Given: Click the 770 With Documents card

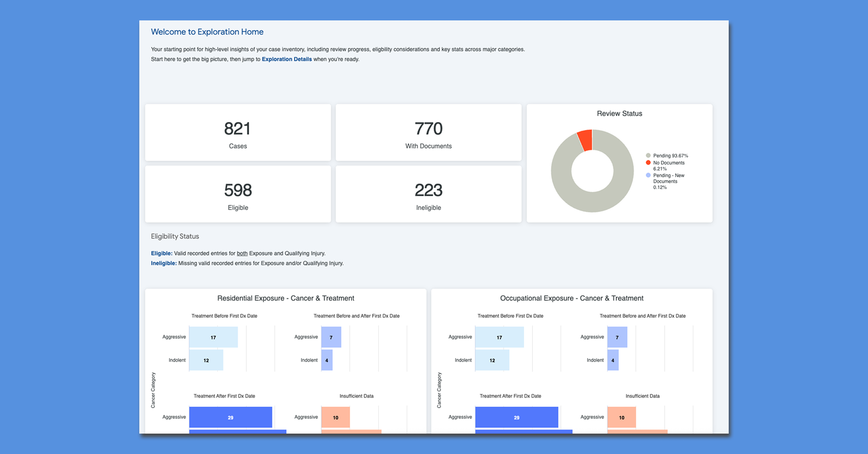Looking at the screenshot, I should pos(428,132).
